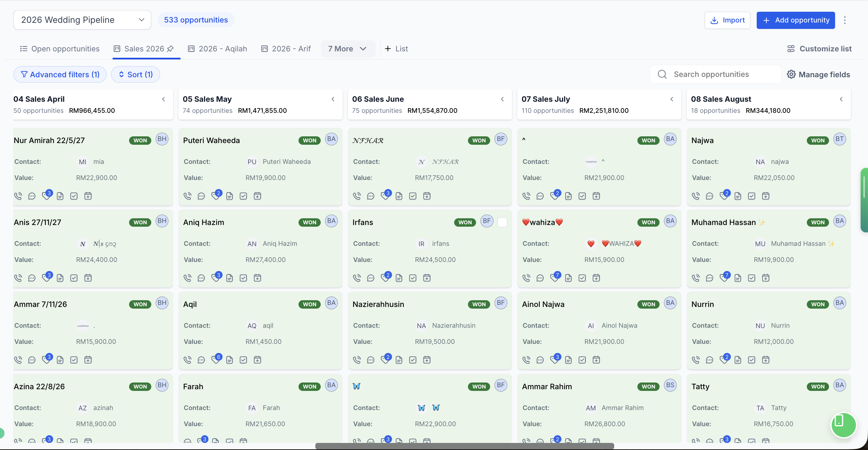This screenshot has width=868, height=450.
Task: Click contact mia on Nur Amirah card
Action: coord(98,162)
